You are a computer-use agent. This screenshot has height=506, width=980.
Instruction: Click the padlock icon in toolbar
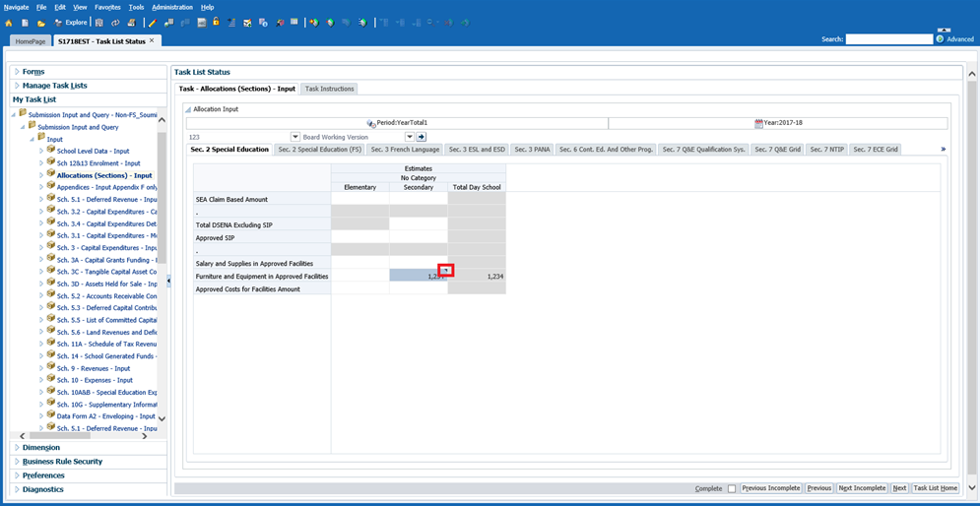(x=216, y=22)
